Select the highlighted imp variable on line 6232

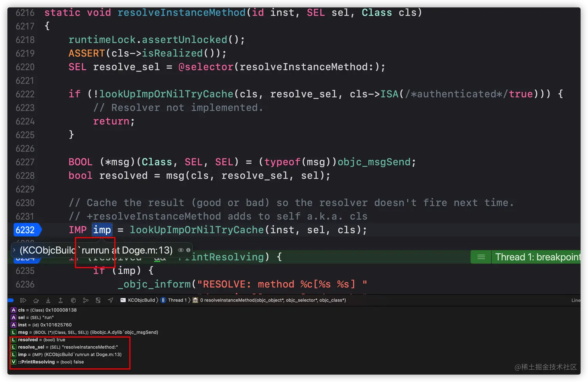102,230
